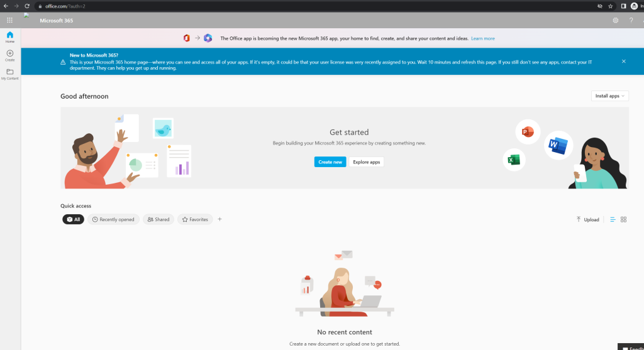644x350 pixels.
Task: Open Create in the left sidebar
Action: click(10, 55)
